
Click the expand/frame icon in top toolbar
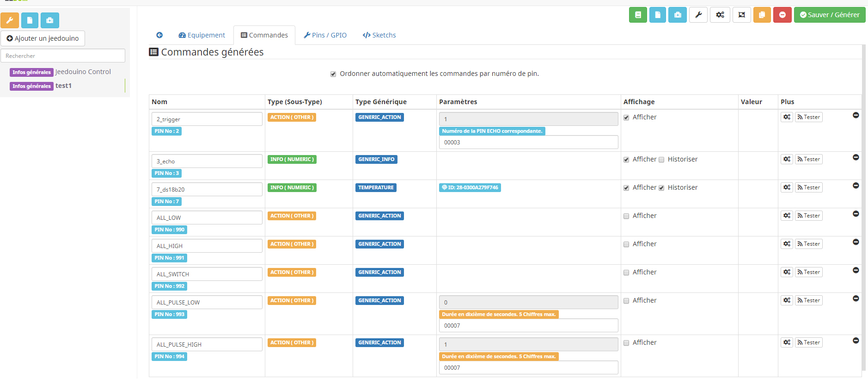click(741, 15)
